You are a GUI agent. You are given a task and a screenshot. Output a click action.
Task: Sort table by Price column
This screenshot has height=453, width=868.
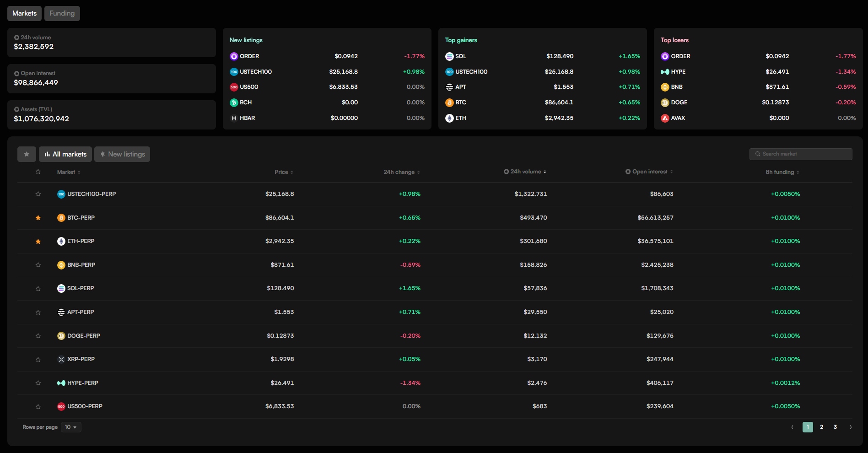284,172
